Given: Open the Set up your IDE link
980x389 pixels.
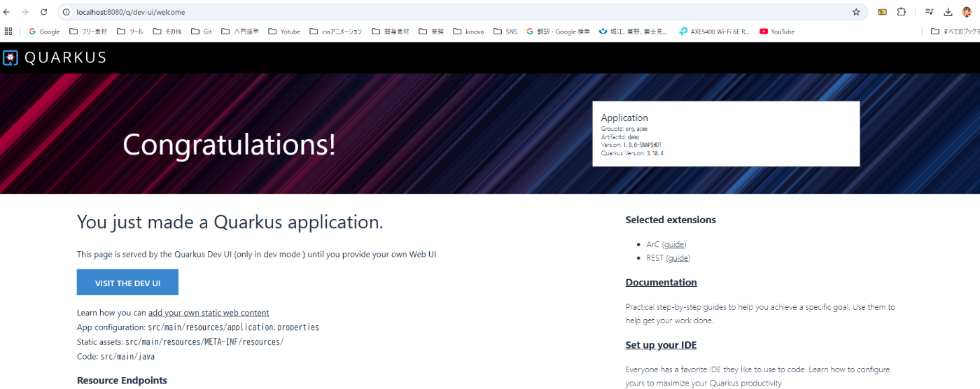Looking at the screenshot, I should coord(661,345).
